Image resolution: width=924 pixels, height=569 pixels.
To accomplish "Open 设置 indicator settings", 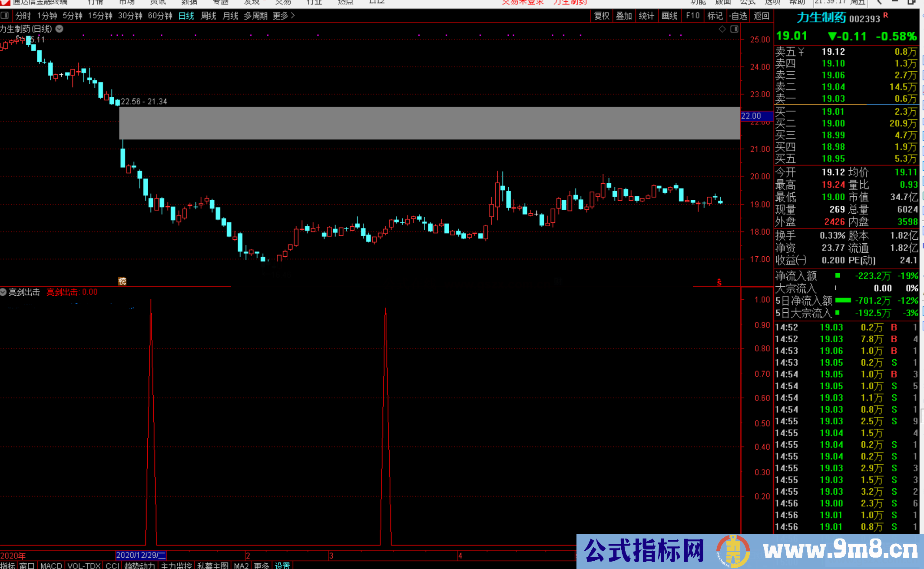I will tap(282, 565).
